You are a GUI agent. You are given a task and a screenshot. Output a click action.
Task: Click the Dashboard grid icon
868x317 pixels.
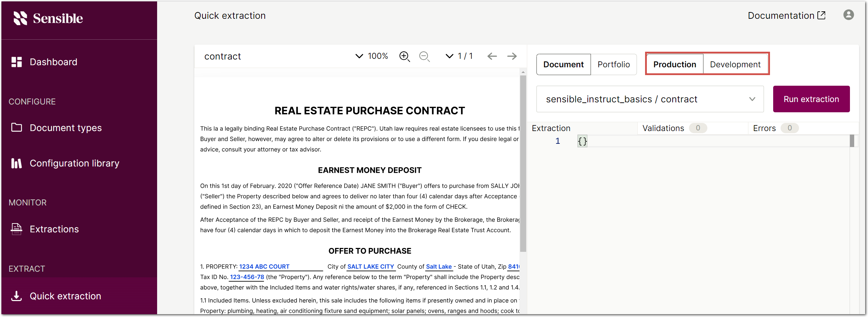pos(17,62)
